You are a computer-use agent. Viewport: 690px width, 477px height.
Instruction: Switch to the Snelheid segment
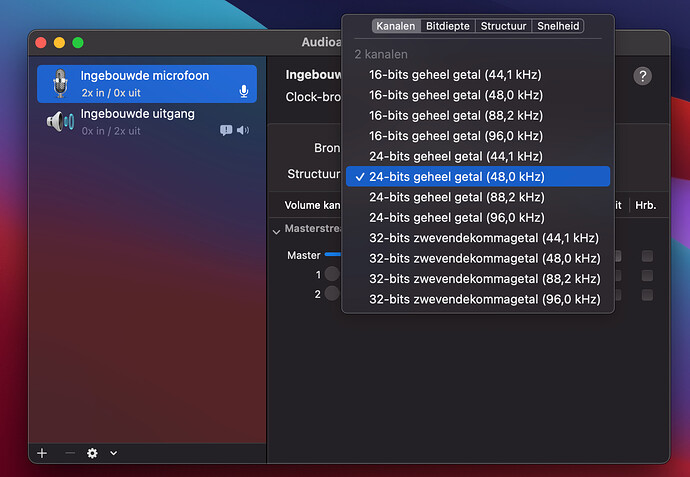(558, 26)
